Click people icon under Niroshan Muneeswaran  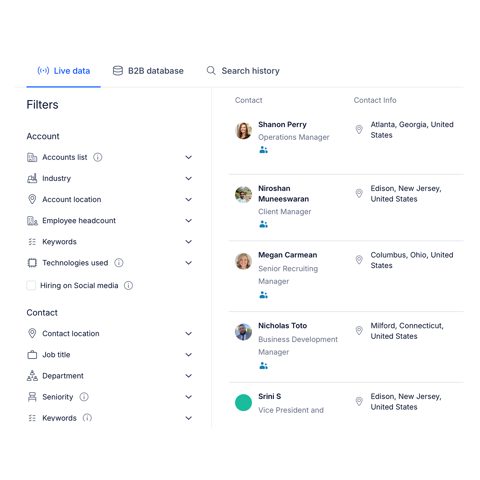(264, 224)
